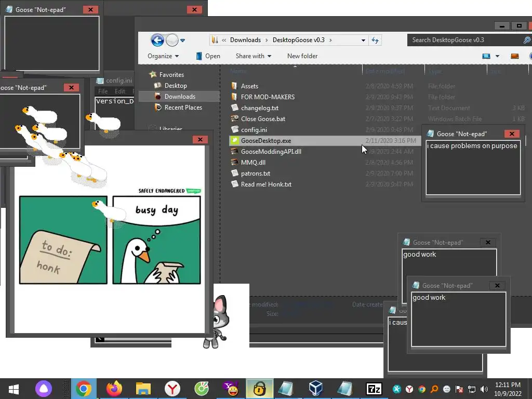The image size is (532, 399).
Task: Select patrons.txt file
Action: click(256, 173)
